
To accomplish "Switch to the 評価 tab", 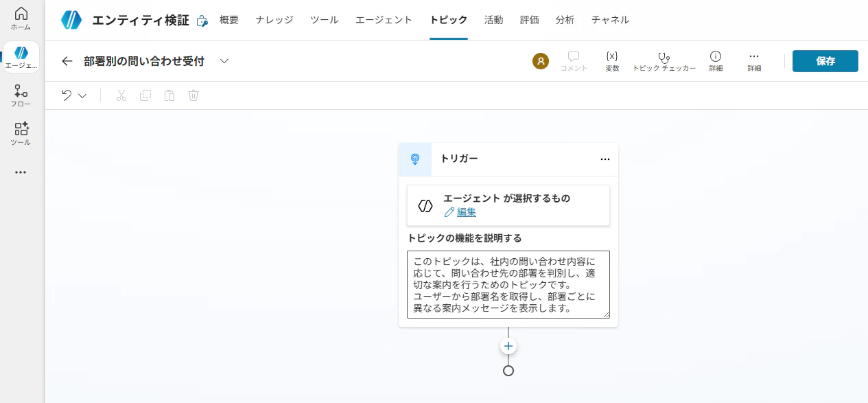I will 529,20.
